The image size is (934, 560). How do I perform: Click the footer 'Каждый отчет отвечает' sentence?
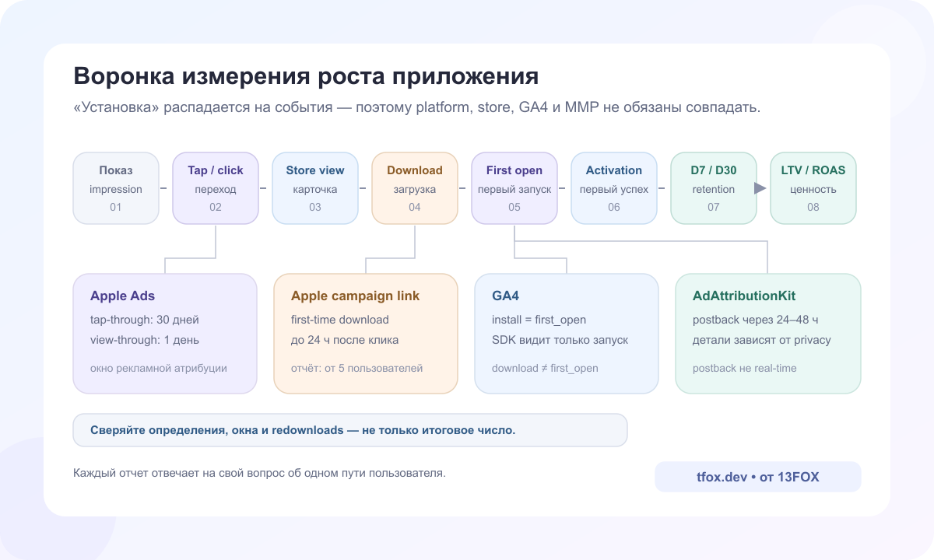pos(259,472)
